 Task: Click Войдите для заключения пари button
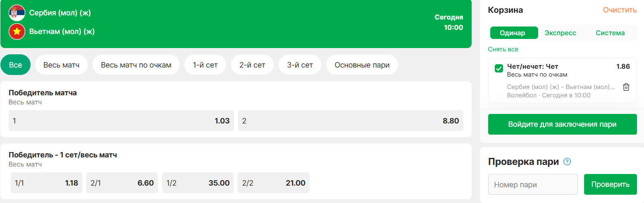pos(562,124)
